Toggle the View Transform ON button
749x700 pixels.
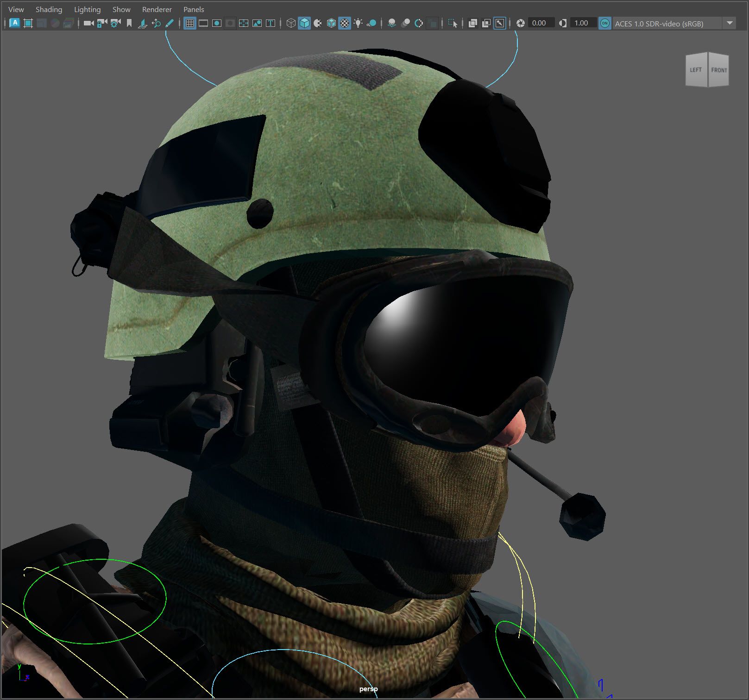tap(604, 23)
